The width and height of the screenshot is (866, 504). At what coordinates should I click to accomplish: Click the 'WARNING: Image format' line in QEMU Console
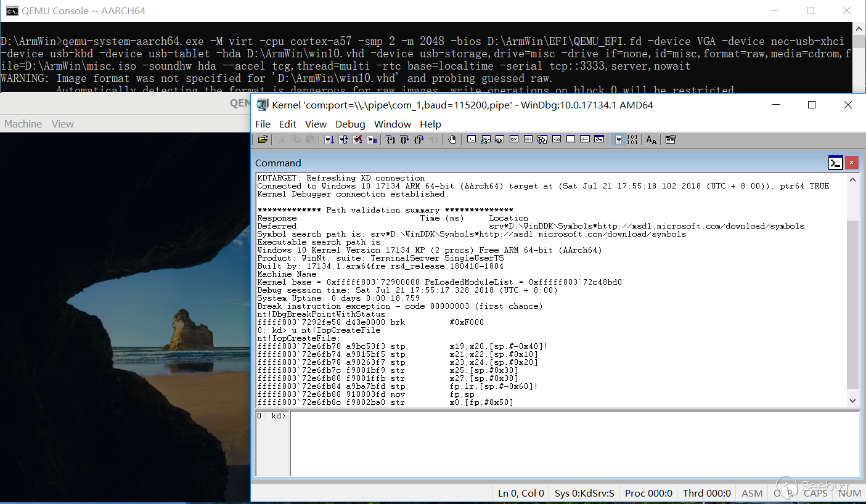(276, 78)
